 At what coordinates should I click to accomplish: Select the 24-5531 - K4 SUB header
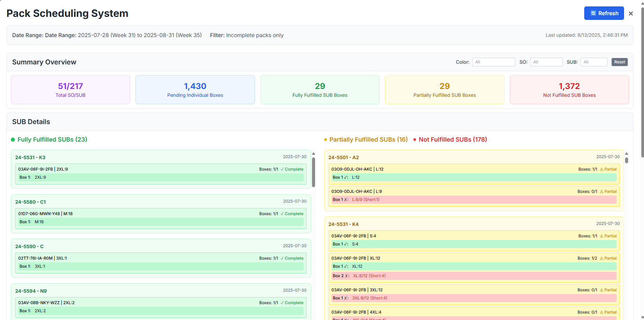pyautogui.click(x=343, y=224)
